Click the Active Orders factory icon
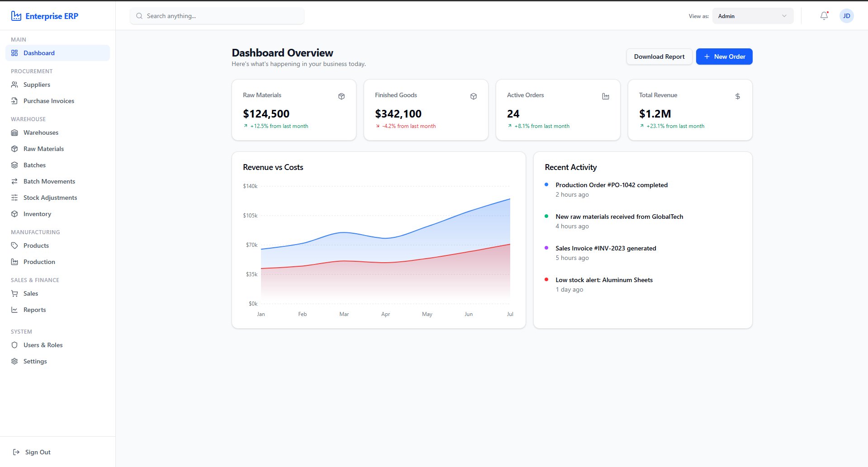Viewport: 868px width, 467px height. click(606, 96)
